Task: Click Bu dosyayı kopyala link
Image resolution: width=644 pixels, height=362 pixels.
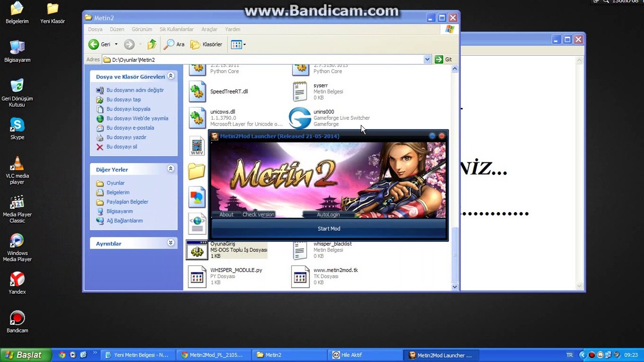Action: 128,109
